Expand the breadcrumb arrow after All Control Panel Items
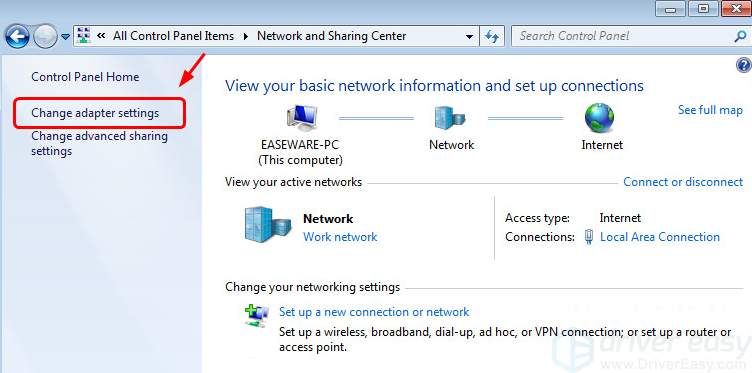752x373 pixels. click(x=246, y=36)
